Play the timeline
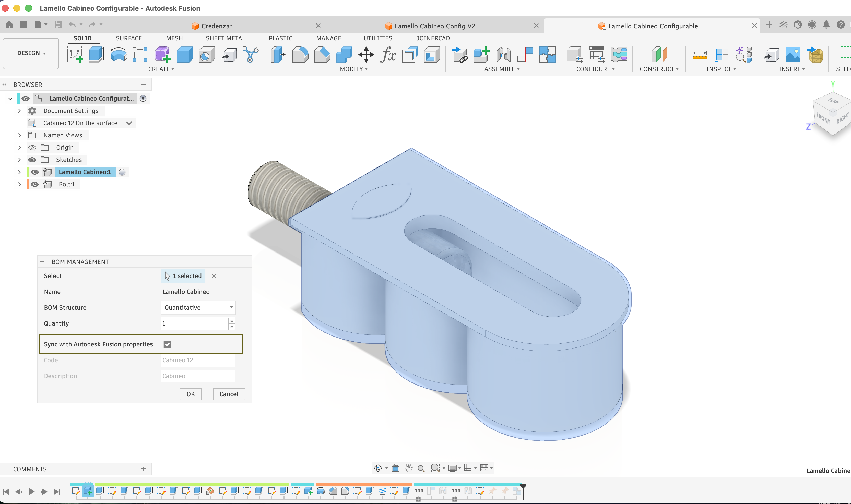Screen dimensions: 851x504 (x=31, y=491)
